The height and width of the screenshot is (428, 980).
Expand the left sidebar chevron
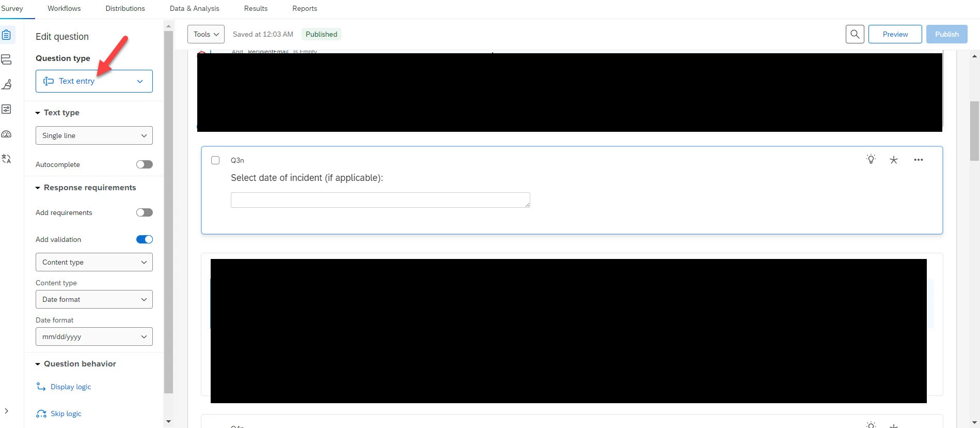click(6, 411)
